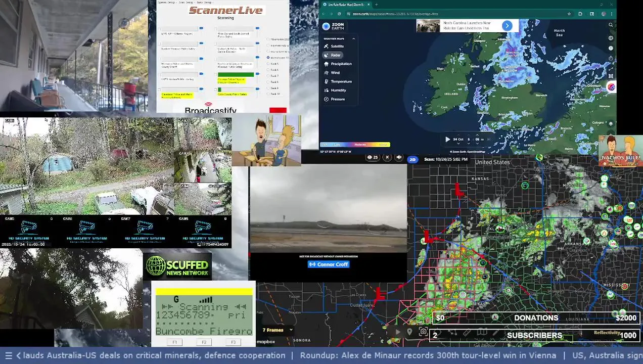Click the mapbox attribution logo
Screen dimensions: 643x364
266,342
